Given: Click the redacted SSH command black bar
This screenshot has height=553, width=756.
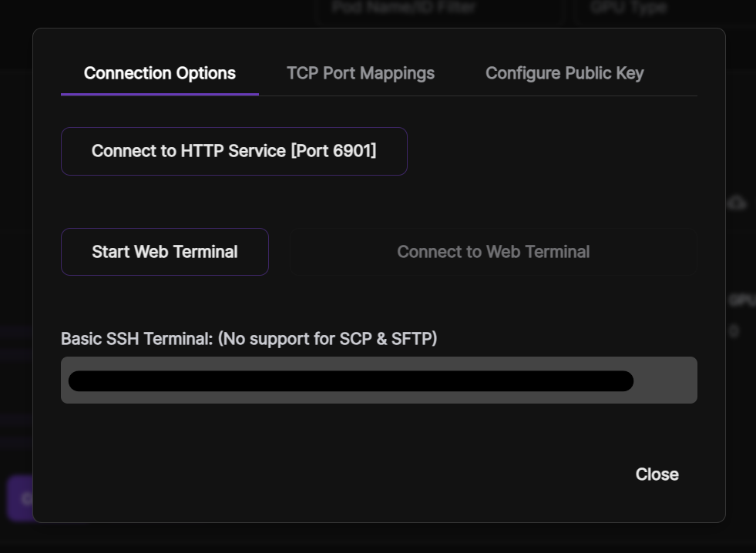Looking at the screenshot, I should click(x=351, y=381).
